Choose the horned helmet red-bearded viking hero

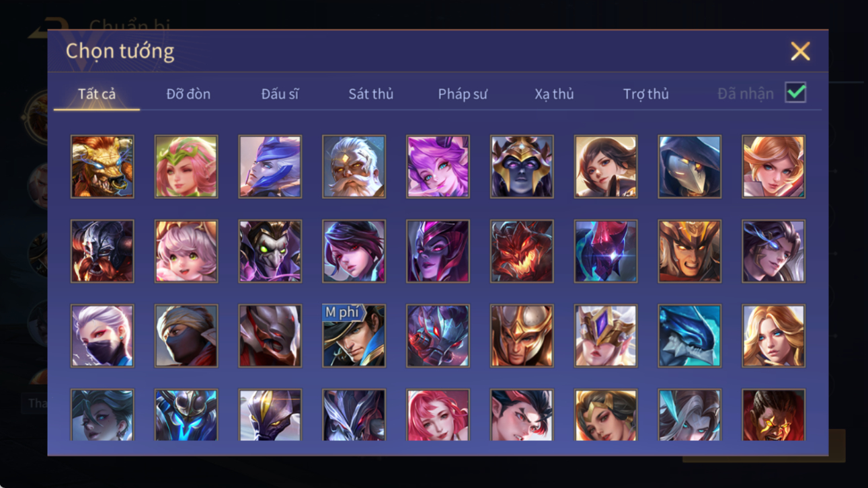tap(102, 251)
